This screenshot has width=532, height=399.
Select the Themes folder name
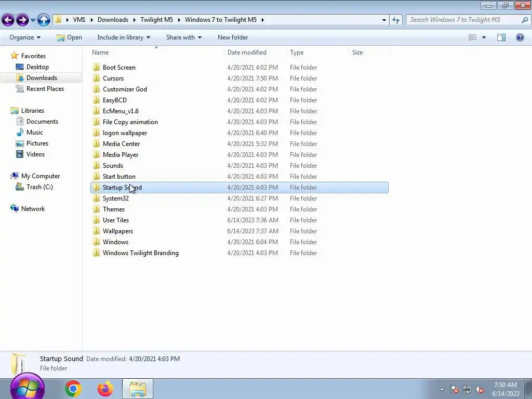coord(114,209)
